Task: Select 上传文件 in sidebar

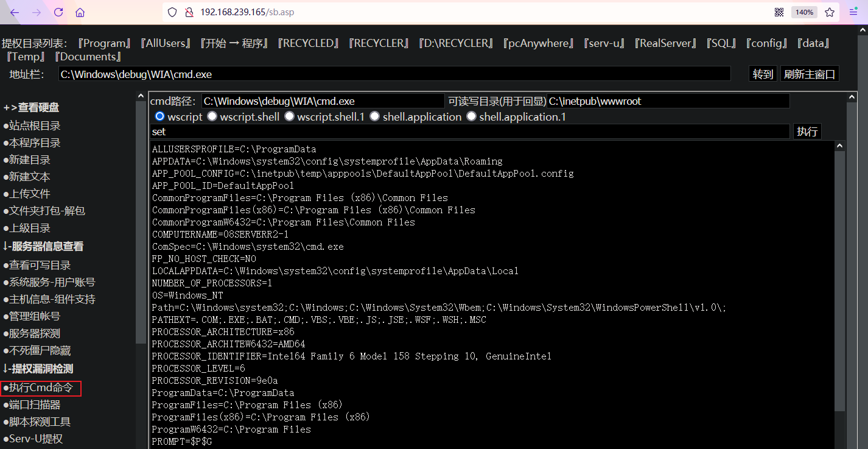Action: tap(27, 194)
